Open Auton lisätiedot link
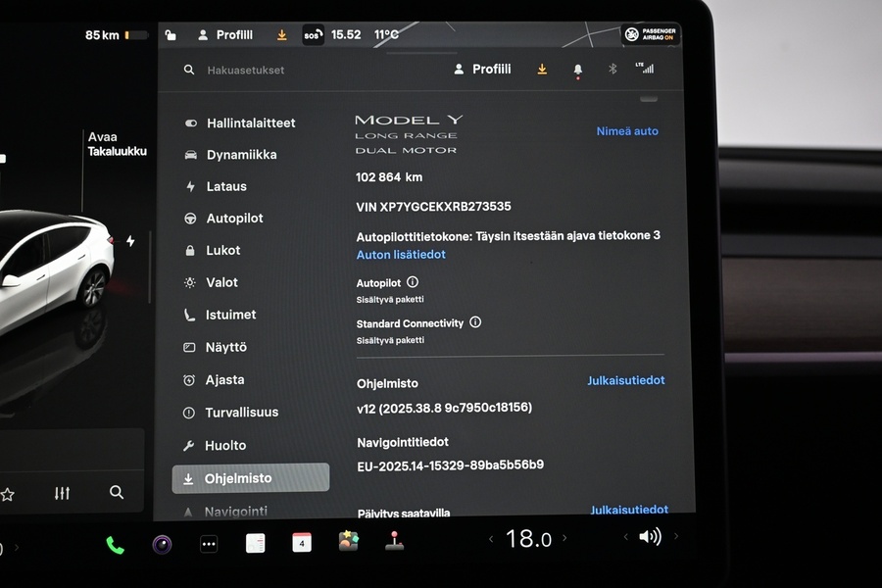Image resolution: width=882 pixels, height=588 pixels. click(x=401, y=255)
